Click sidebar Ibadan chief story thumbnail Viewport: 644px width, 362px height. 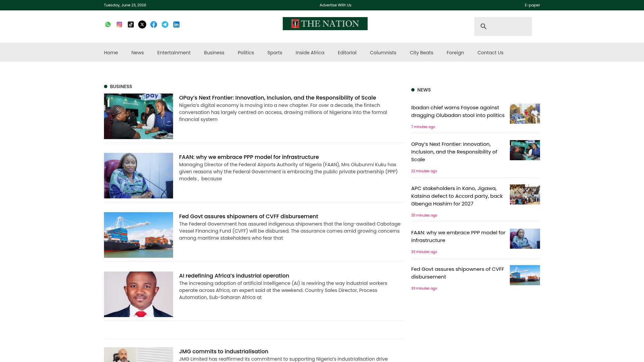pos(525,114)
